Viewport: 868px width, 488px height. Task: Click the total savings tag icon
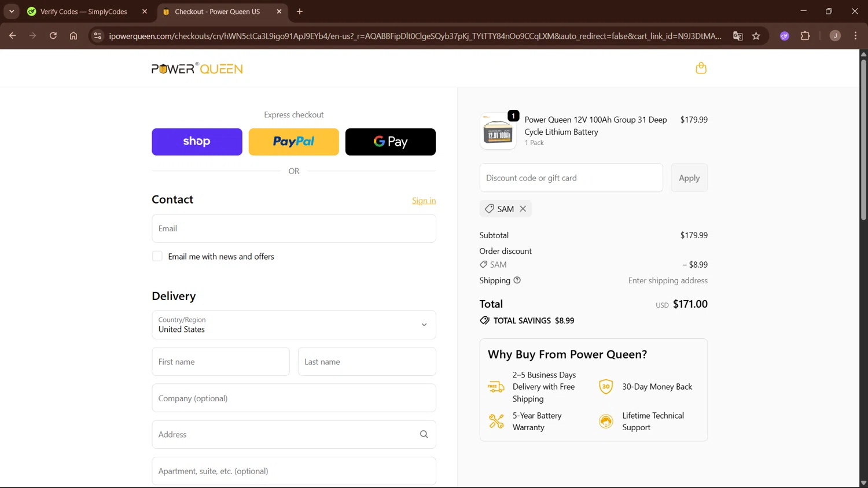tap(484, 320)
